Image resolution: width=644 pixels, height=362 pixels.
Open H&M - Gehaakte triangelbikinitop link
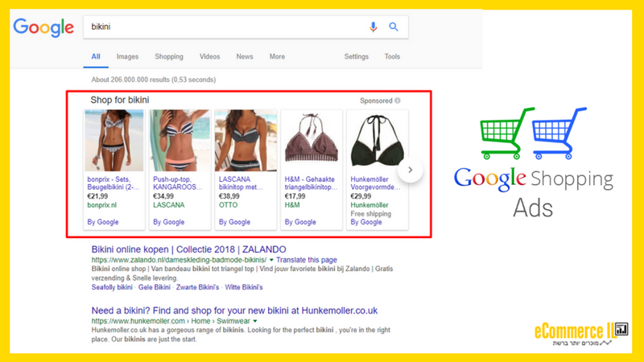coord(311,183)
